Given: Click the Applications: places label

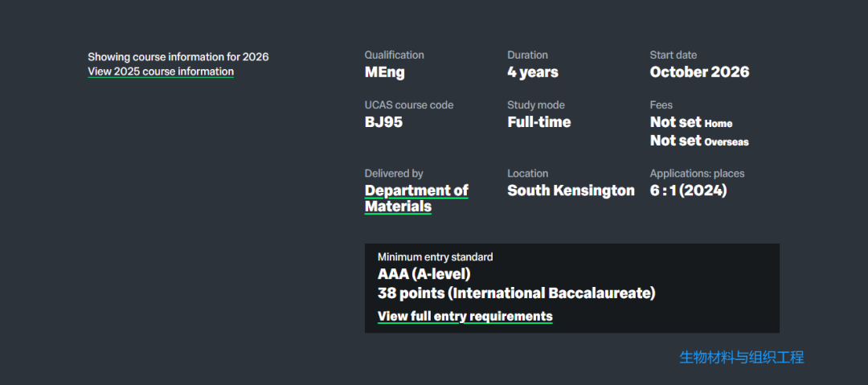Looking at the screenshot, I should [x=697, y=174].
